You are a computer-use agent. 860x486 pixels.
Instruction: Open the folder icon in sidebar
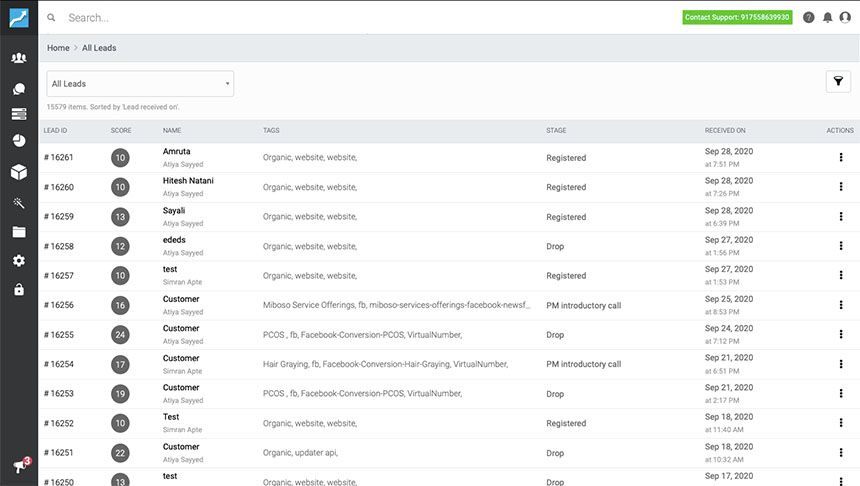19,232
